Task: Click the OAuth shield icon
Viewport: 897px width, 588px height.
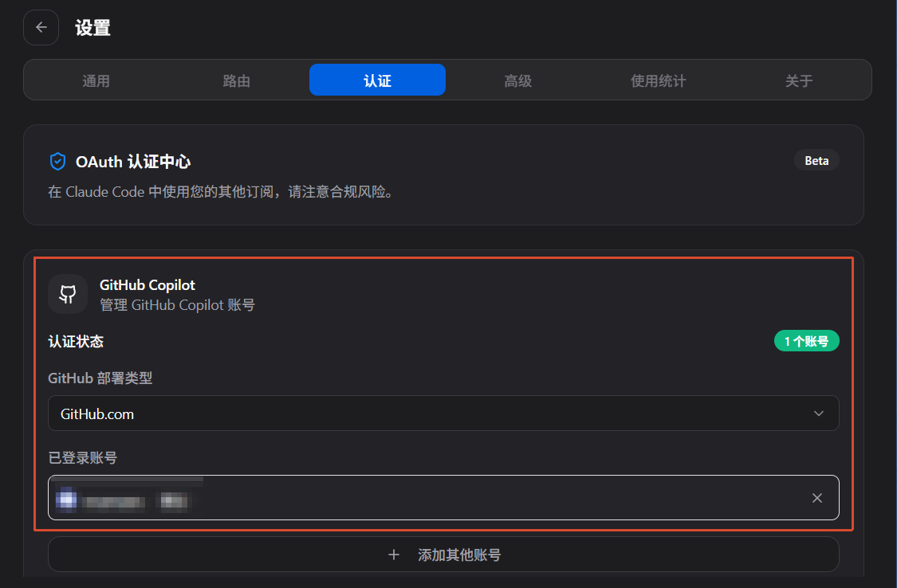Action: tap(57, 162)
